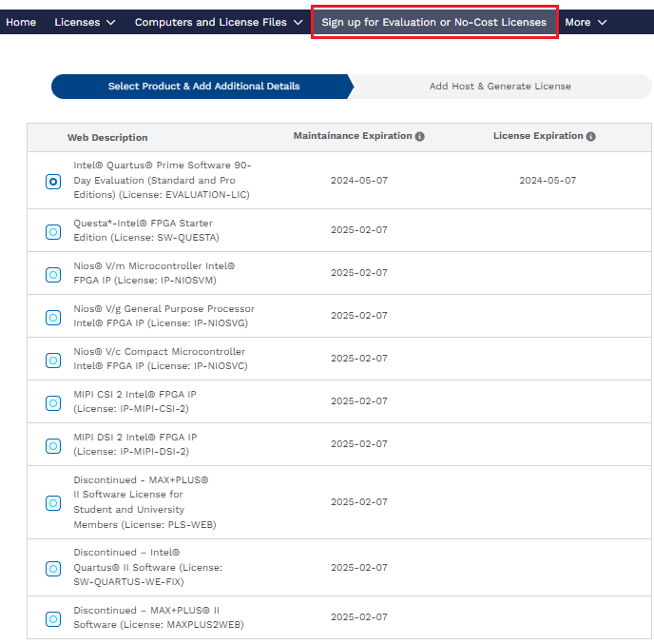Click PLS-WEB MAX+PLUS II description text
Screen dimensions: 654x644
point(144,502)
